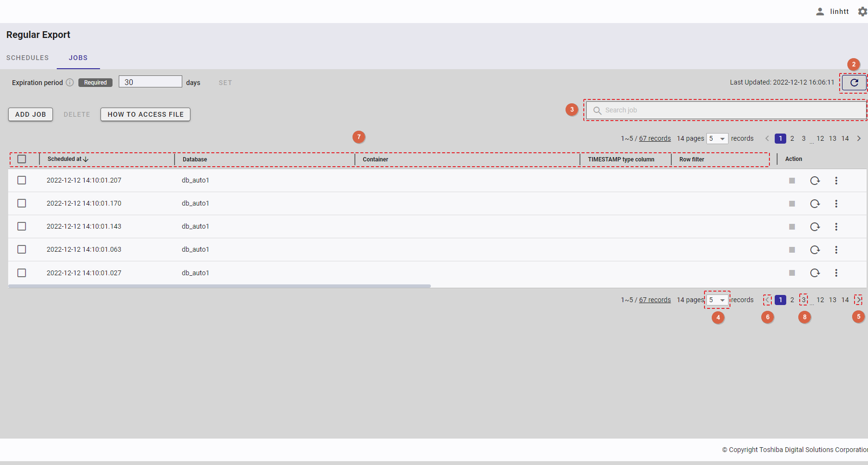Click the linhtt user account icon

820,12
